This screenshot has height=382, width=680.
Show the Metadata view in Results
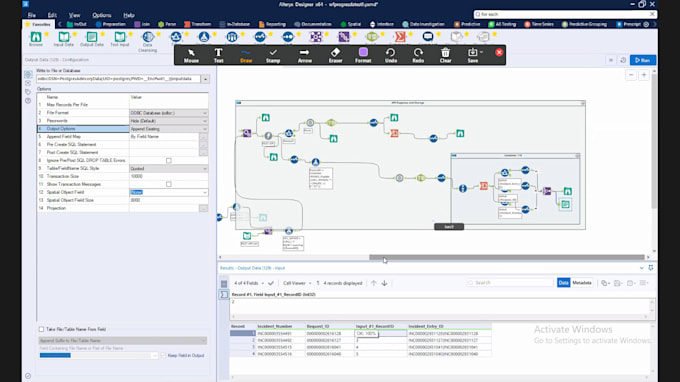pyautogui.click(x=582, y=283)
